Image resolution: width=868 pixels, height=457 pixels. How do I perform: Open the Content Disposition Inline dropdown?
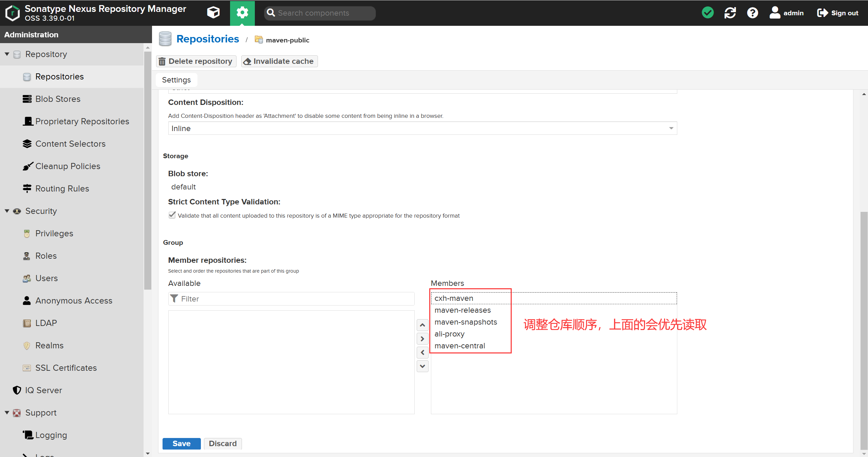[x=422, y=128]
